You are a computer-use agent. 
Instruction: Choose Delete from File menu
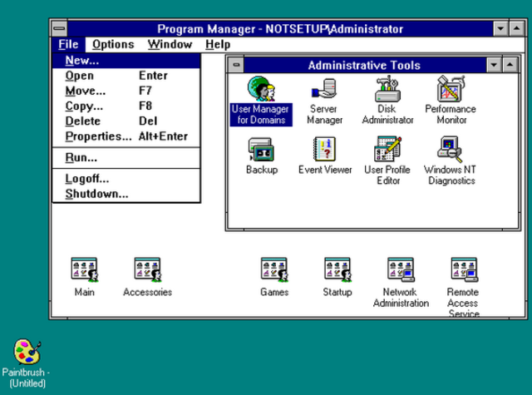pos(126,121)
